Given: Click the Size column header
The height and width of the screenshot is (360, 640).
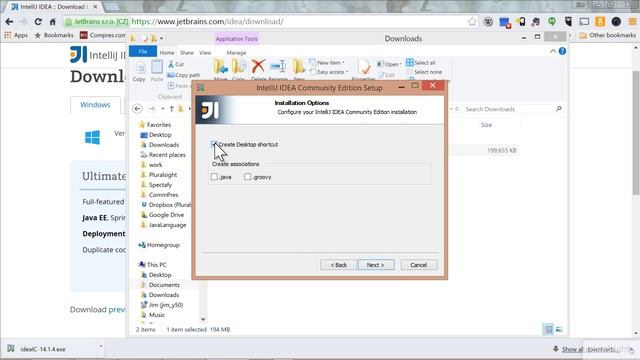Looking at the screenshot, I should coord(486,125).
